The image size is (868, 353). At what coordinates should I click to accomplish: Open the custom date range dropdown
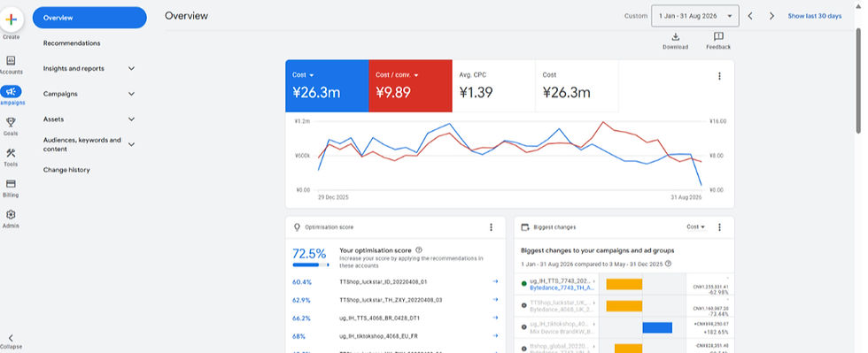695,16
